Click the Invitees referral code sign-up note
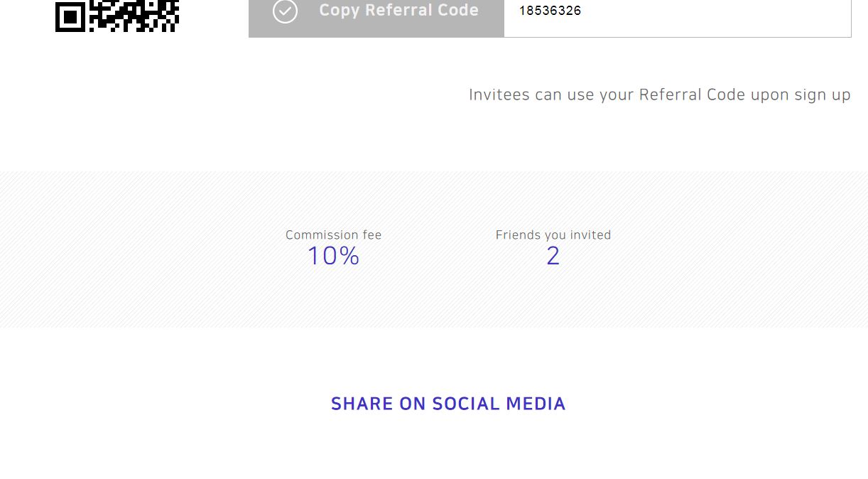The width and height of the screenshot is (868, 479). point(660,95)
